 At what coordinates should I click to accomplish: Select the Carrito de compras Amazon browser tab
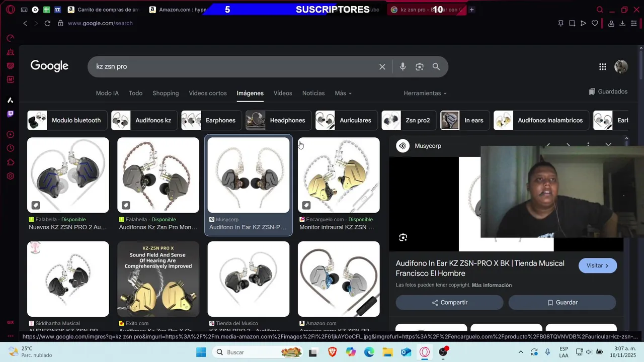click(x=104, y=10)
